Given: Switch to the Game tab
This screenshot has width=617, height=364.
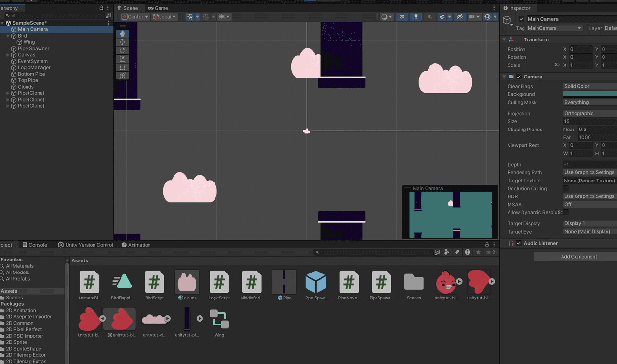Looking at the screenshot, I should pos(158,8).
